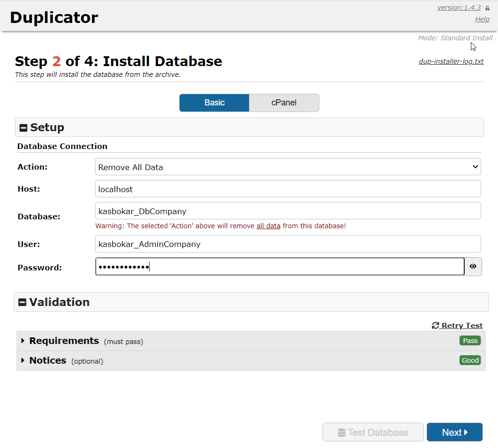Switch to the Basic tab
Screen dimensions: 498x448
pyautogui.click(x=214, y=103)
